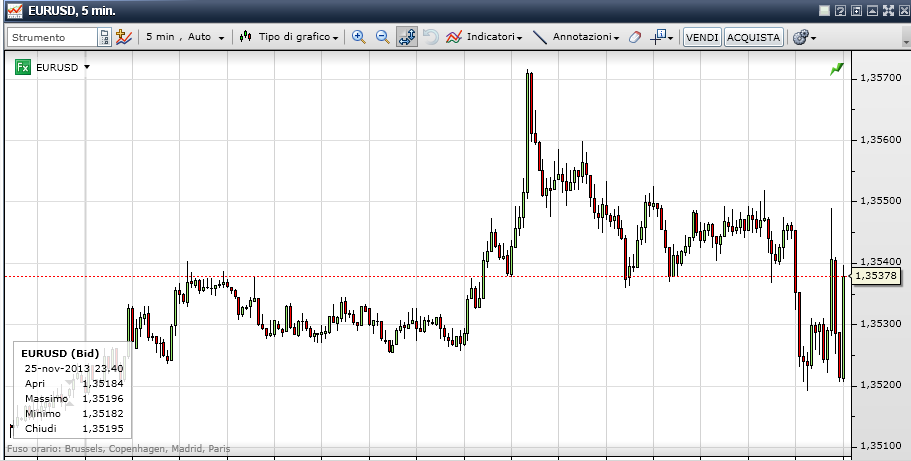Expand the EURUSD instrument label dropdown
Image resolution: width=911 pixels, height=461 pixels.
point(87,67)
